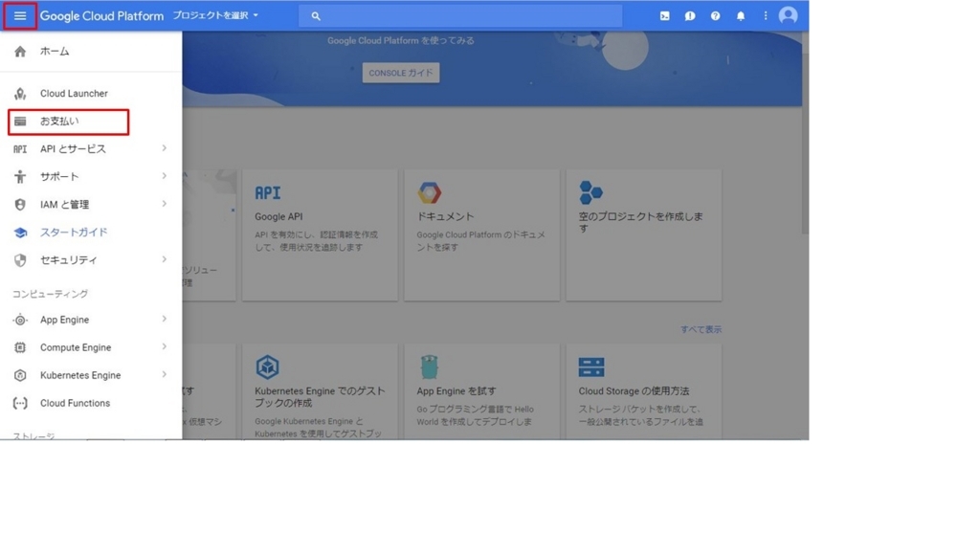Click the IAM と管理 shield icon

tap(20, 205)
